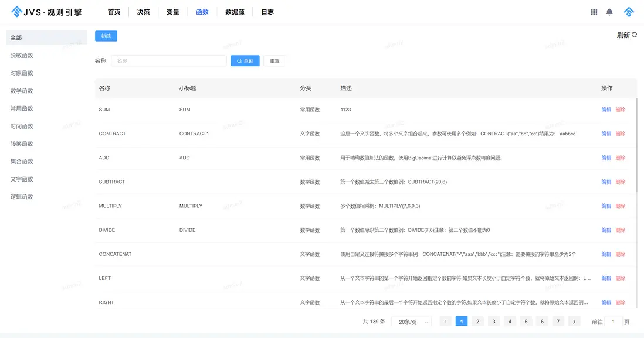Open the app grid icon at top right

pyautogui.click(x=594, y=11)
